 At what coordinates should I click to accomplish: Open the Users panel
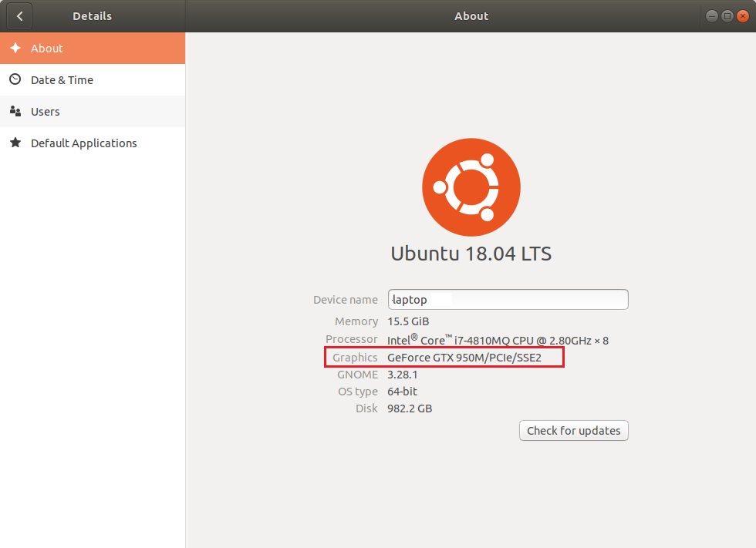tap(93, 112)
